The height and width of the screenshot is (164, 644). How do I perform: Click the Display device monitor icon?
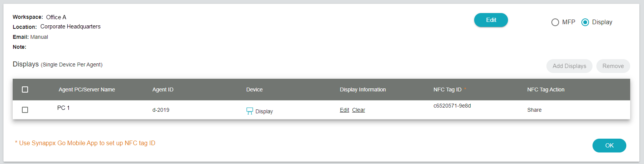[x=249, y=111]
